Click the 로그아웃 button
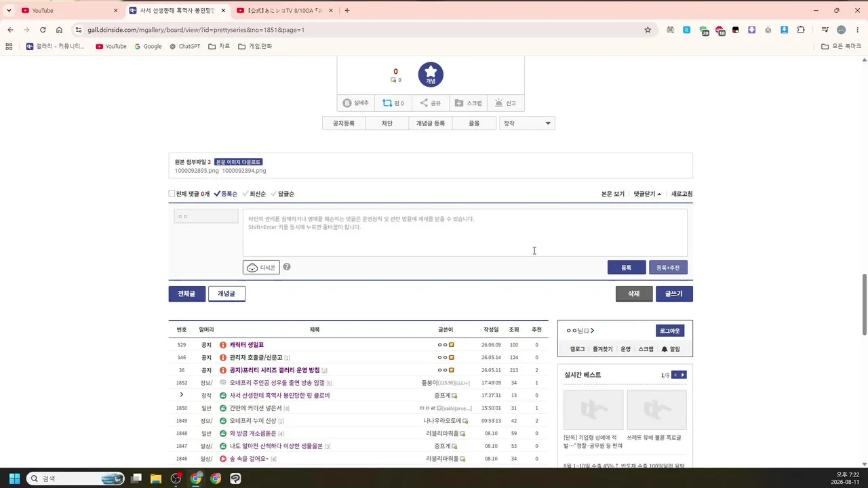 coord(670,331)
